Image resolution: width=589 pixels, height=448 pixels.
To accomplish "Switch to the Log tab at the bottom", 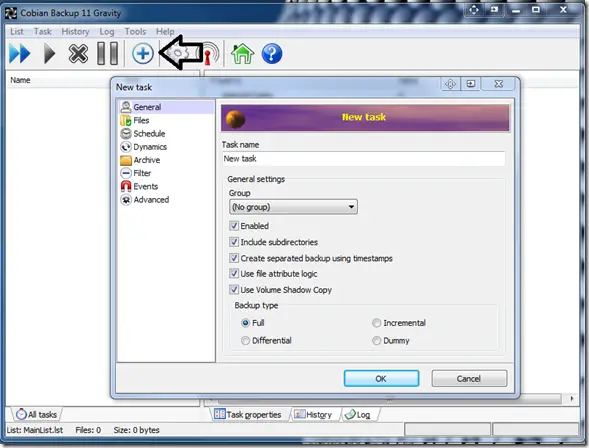I will [358, 415].
